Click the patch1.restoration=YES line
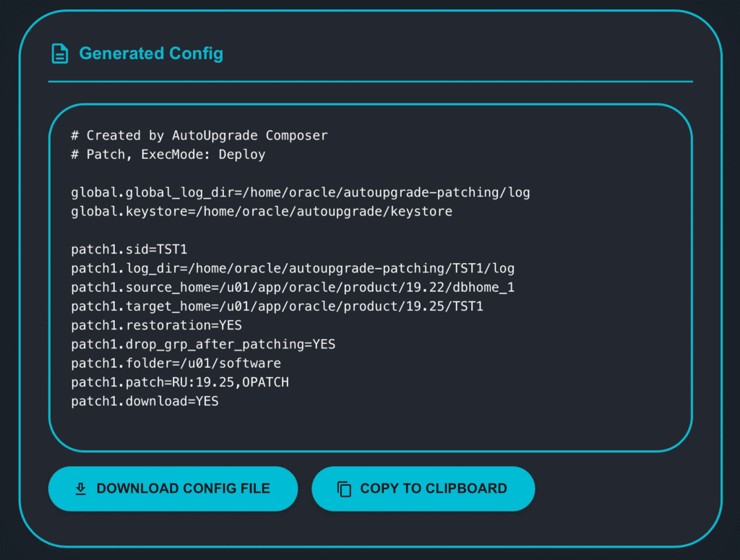The width and height of the screenshot is (740, 560). 157,325
